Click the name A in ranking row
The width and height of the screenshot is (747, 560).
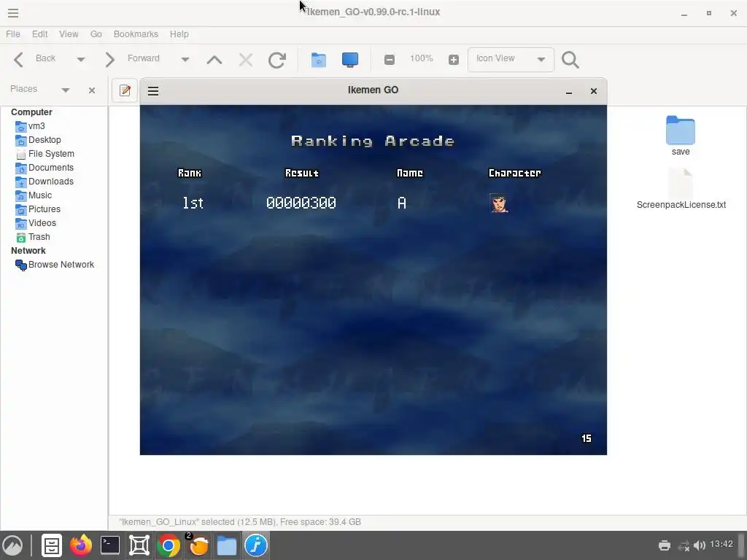402,203
